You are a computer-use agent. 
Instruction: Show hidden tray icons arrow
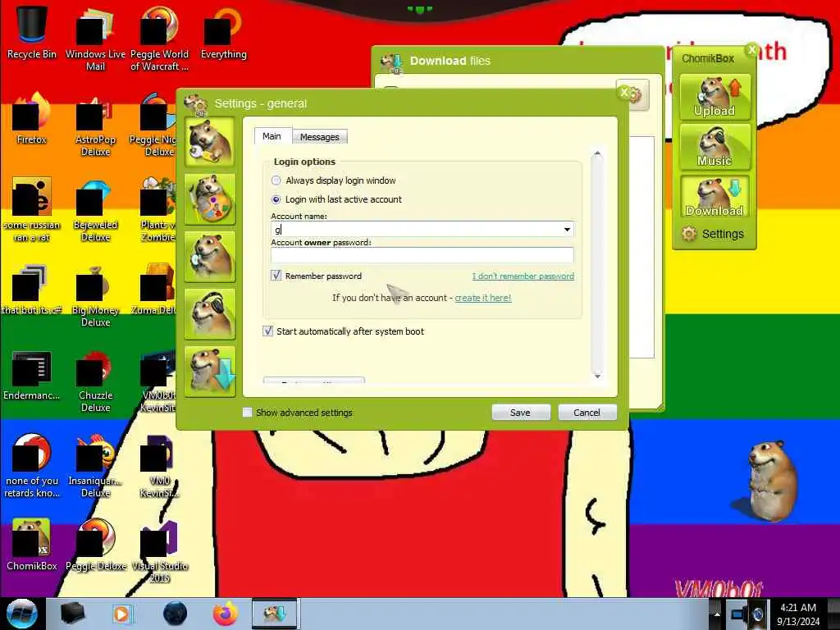click(x=717, y=614)
